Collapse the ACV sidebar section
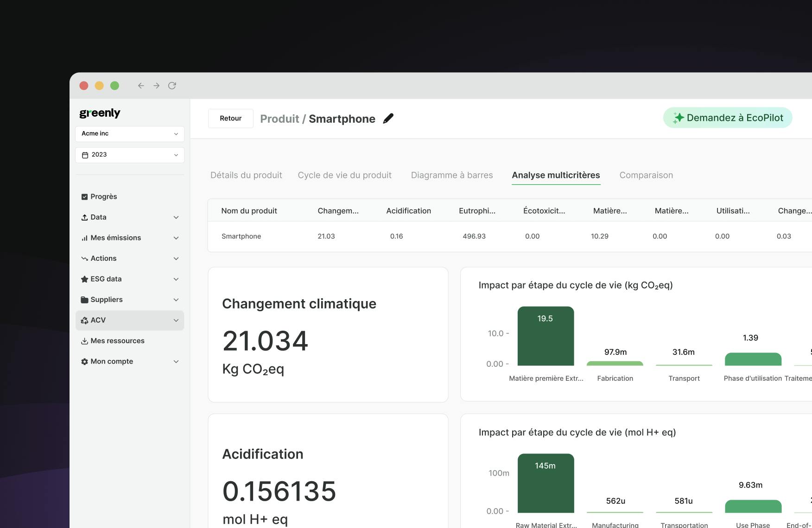The height and width of the screenshot is (528, 812). point(176,321)
